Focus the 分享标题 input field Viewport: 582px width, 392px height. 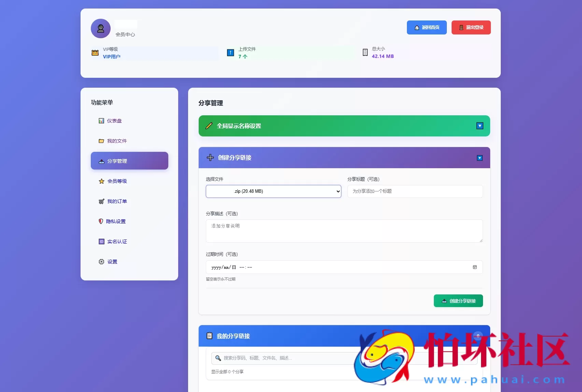(415, 191)
